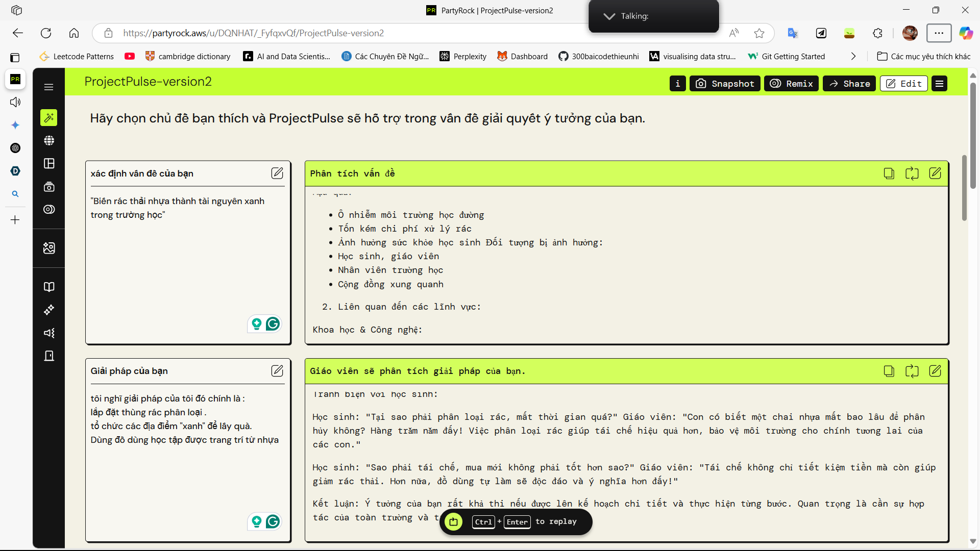
Task: Open Các mục yêu thích khác folder
Action: (923, 56)
